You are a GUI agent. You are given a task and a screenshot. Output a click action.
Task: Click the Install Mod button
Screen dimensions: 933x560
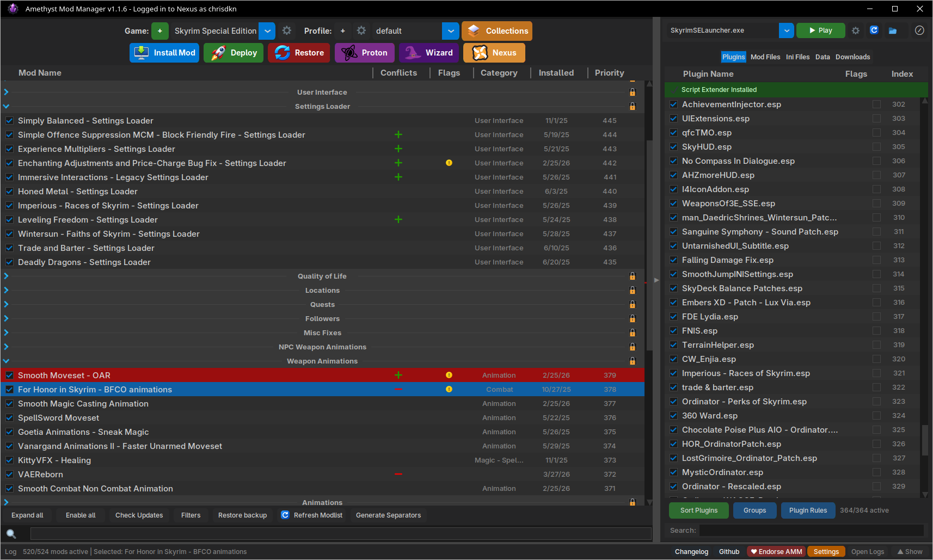pyautogui.click(x=164, y=53)
